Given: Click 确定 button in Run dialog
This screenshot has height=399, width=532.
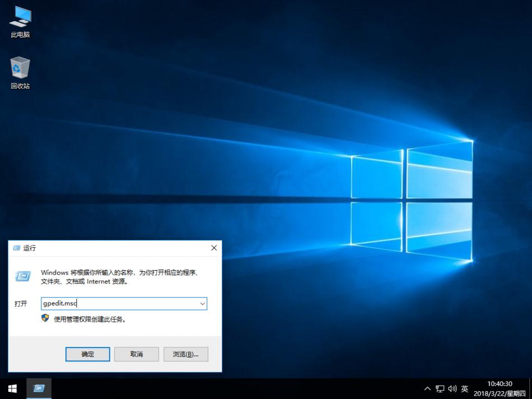Looking at the screenshot, I should point(87,354).
